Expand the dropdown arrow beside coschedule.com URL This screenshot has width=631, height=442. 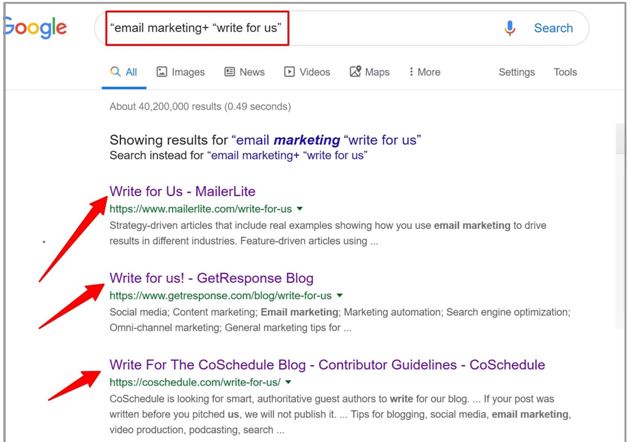[x=288, y=382]
